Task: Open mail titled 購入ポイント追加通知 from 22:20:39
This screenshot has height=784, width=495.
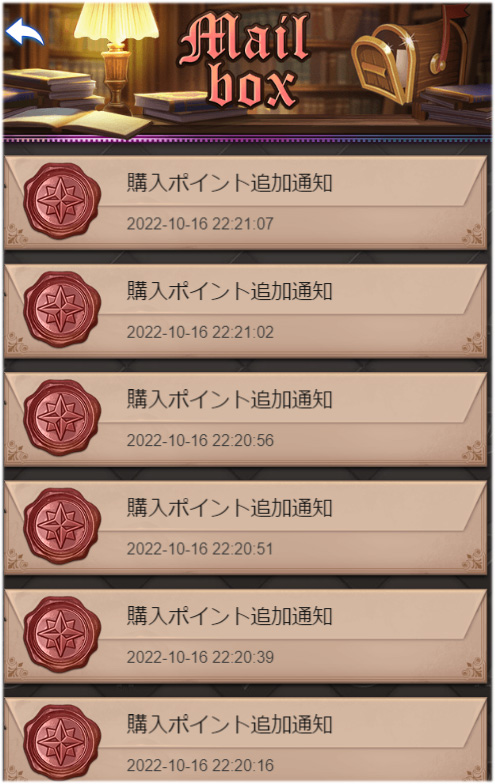Action: click(x=246, y=636)
